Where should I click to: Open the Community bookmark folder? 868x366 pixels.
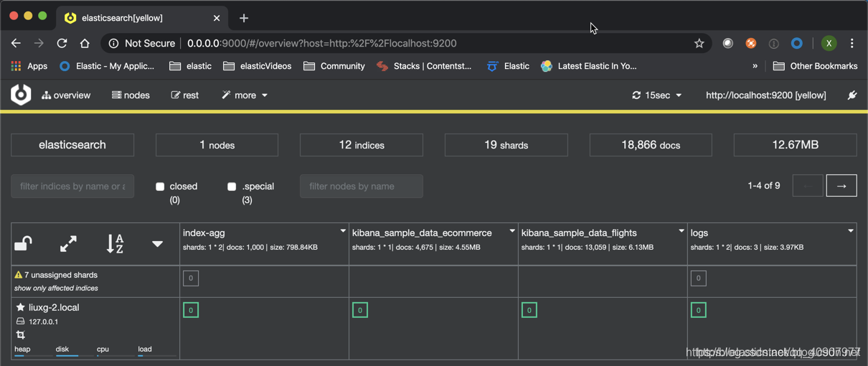(334, 66)
